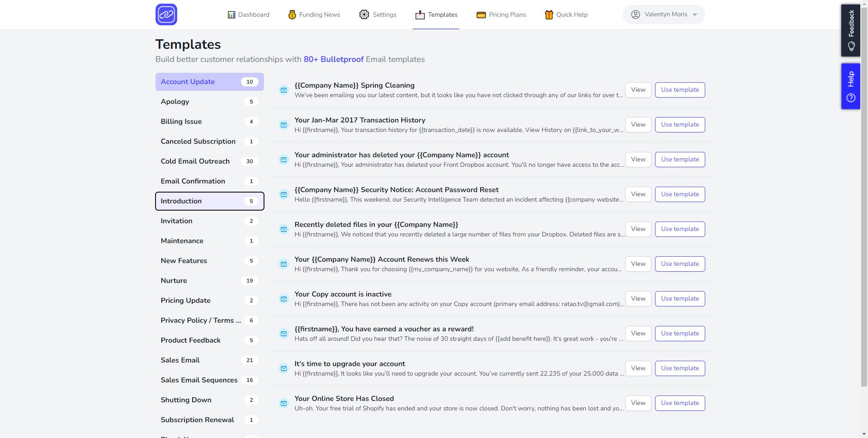
Task: Click mail icon beside Security Notice template
Action: pyautogui.click(x=283, y=194)
